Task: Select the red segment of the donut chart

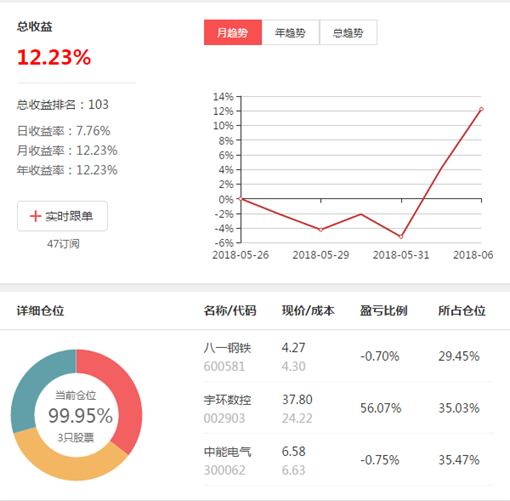Action: pos(125,397)
